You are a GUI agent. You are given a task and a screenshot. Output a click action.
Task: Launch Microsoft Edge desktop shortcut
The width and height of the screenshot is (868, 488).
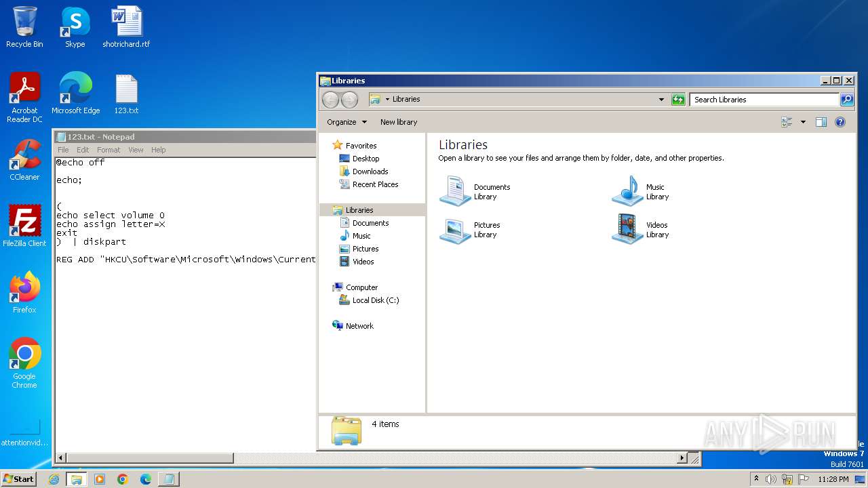point(75,94)
